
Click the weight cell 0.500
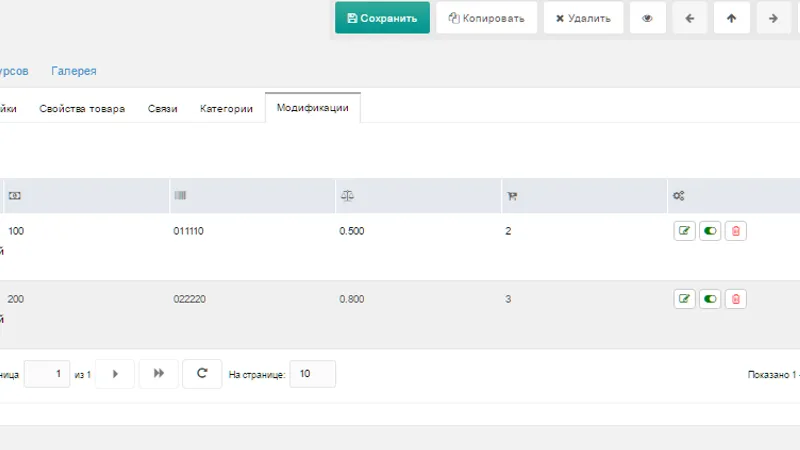352,231
